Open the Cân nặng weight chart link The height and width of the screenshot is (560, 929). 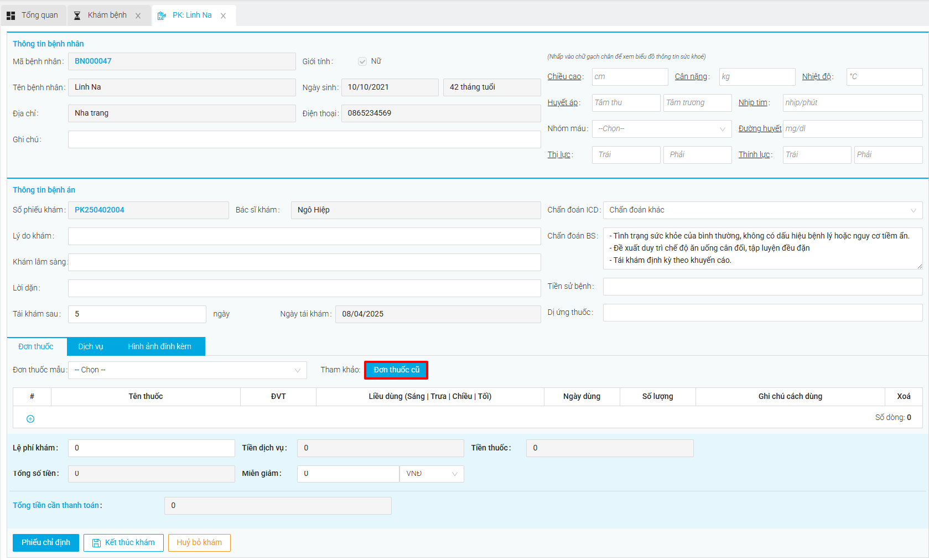691,77
